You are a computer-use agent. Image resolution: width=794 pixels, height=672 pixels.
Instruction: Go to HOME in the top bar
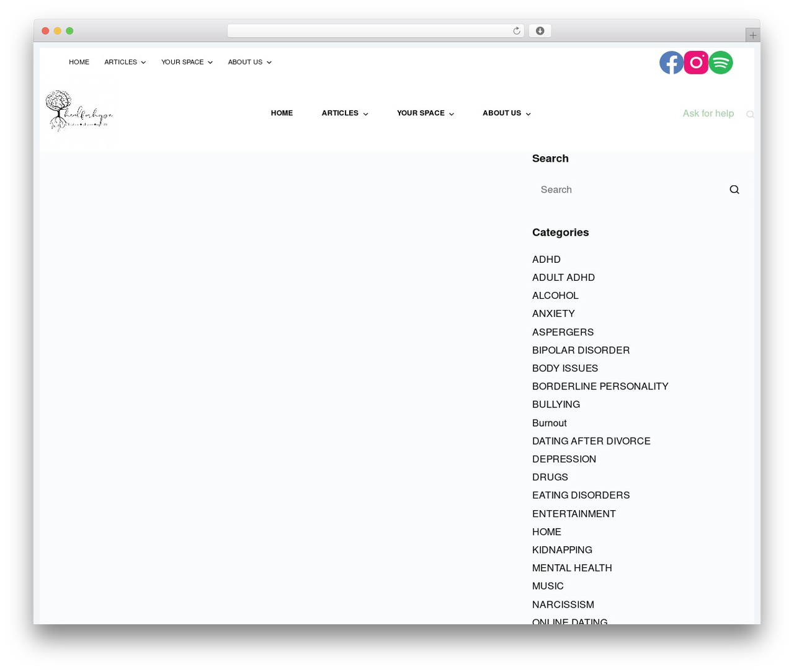coord(79,62)
